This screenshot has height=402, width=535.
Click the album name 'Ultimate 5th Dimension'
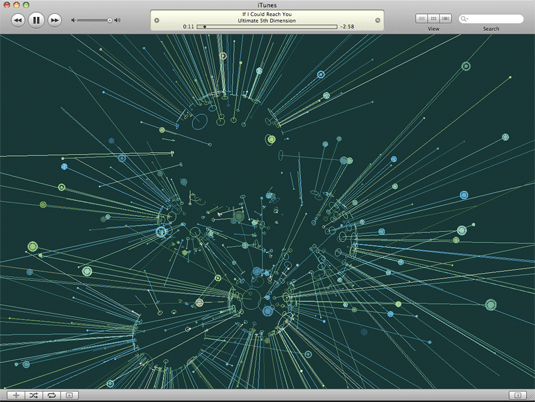(x=267, y=20)
